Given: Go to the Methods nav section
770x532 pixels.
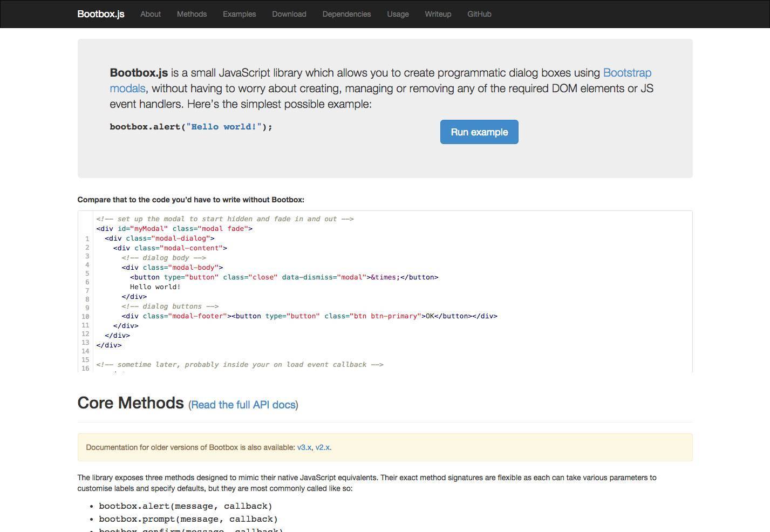Looking at the screenshot, I should [x=192, y=14].
